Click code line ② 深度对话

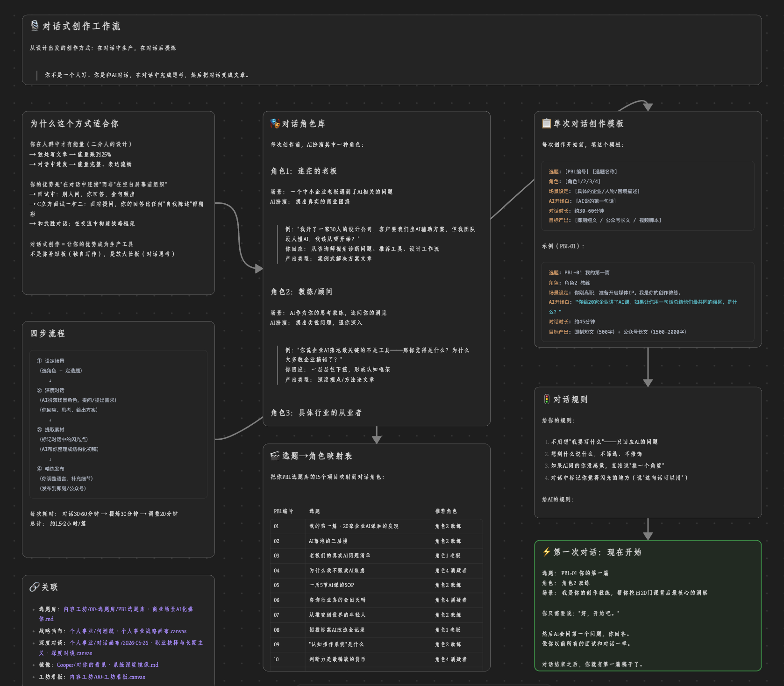[x=50, y=390]
